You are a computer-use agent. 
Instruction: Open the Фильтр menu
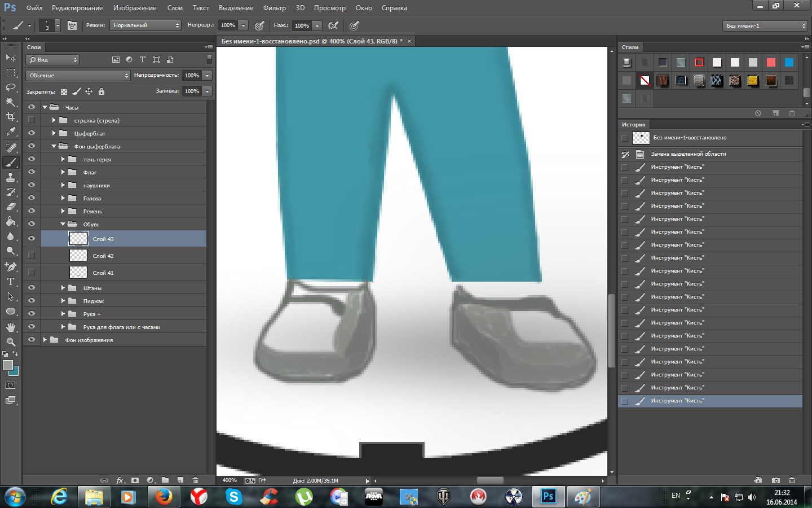coord(275,8)
